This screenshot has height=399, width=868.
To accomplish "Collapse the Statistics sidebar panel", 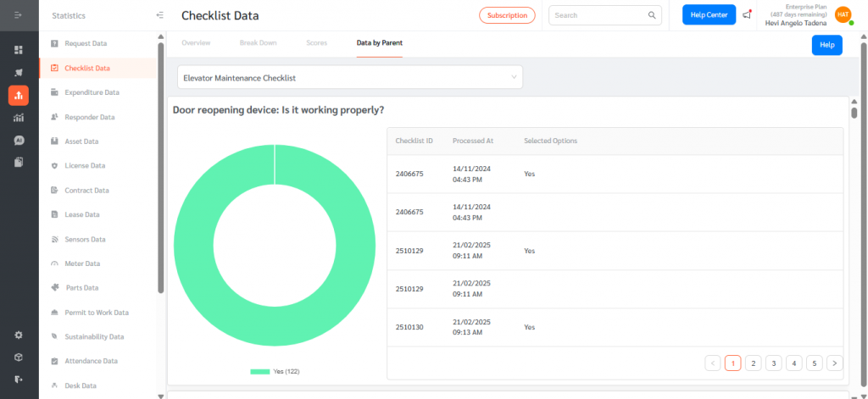I will [160, 15].
